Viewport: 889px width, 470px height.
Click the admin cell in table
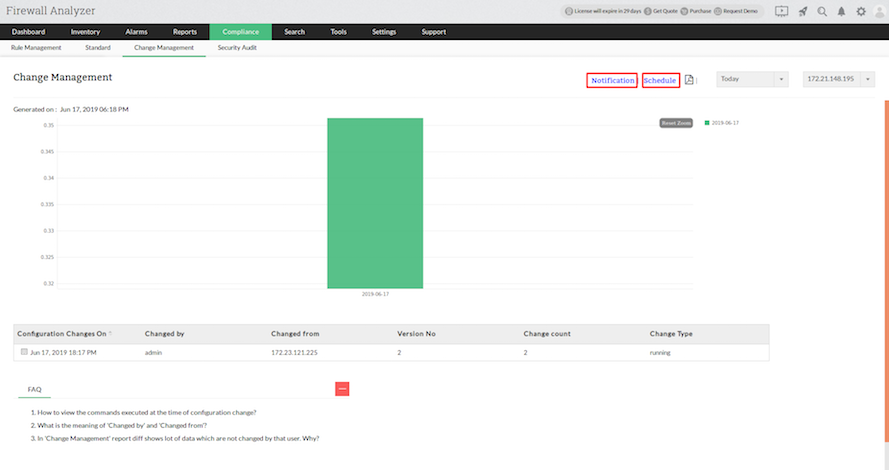coord(153,353)
